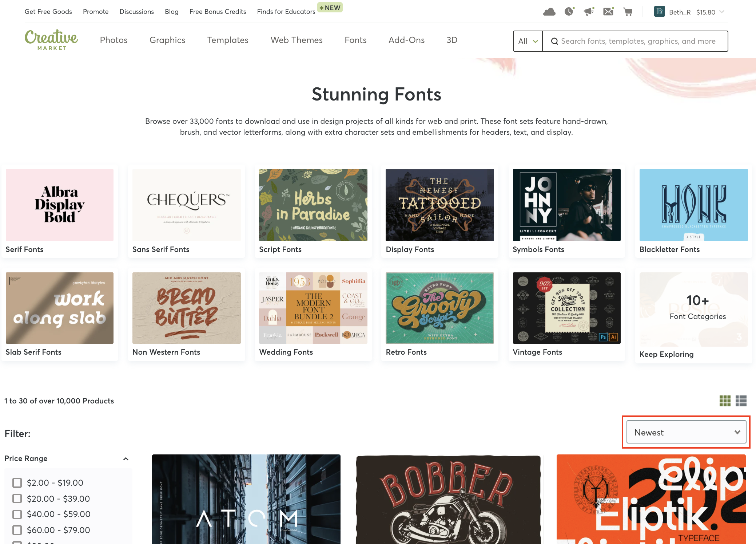The image size is (756, 544).
Task: Open the Script Fonts Herbs in Paradise thumbnail
Action: click(313, 205)
